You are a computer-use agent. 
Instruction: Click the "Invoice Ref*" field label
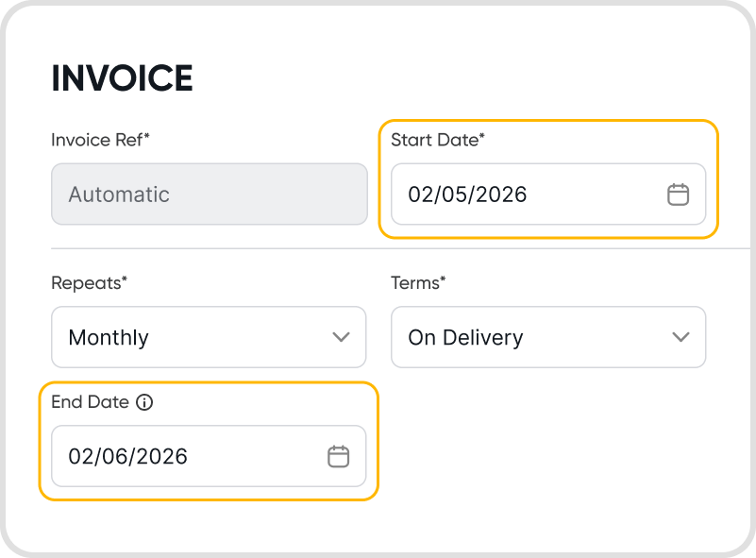[x=100, y=140]
